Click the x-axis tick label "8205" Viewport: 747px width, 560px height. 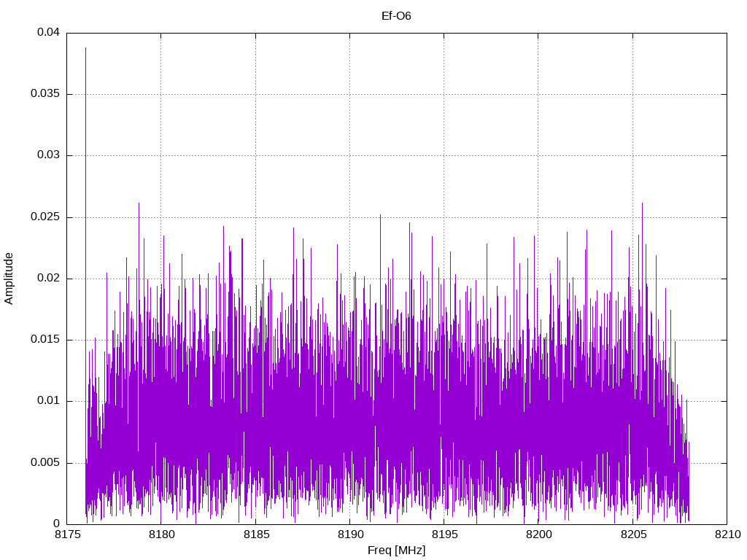coord(633,534)
